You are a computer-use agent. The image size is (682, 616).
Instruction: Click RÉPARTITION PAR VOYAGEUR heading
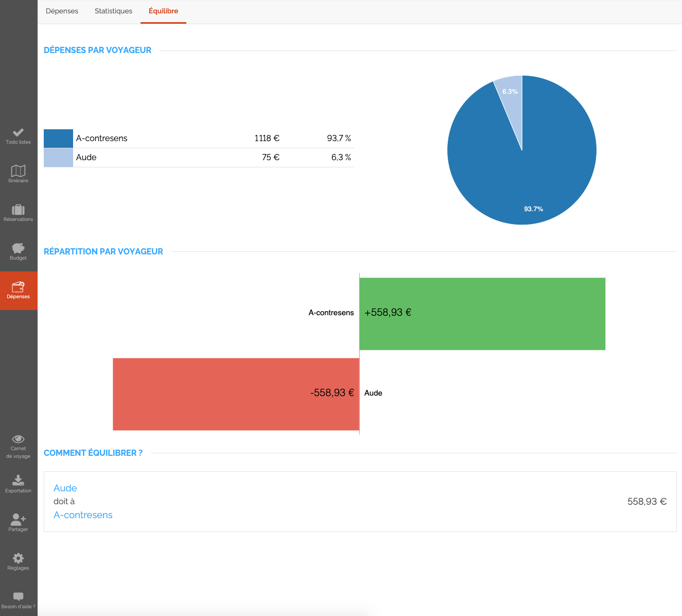coord(103,252)
